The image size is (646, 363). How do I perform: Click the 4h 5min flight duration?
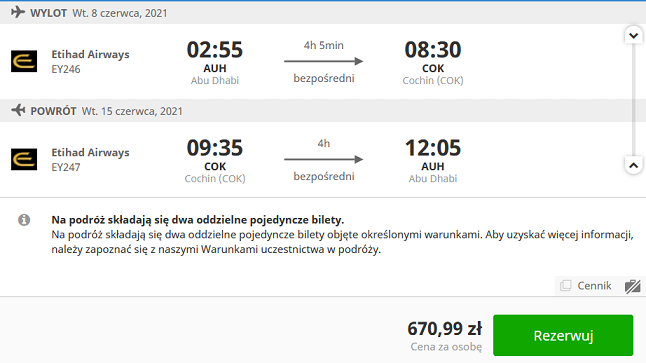(x=324, y=45)
